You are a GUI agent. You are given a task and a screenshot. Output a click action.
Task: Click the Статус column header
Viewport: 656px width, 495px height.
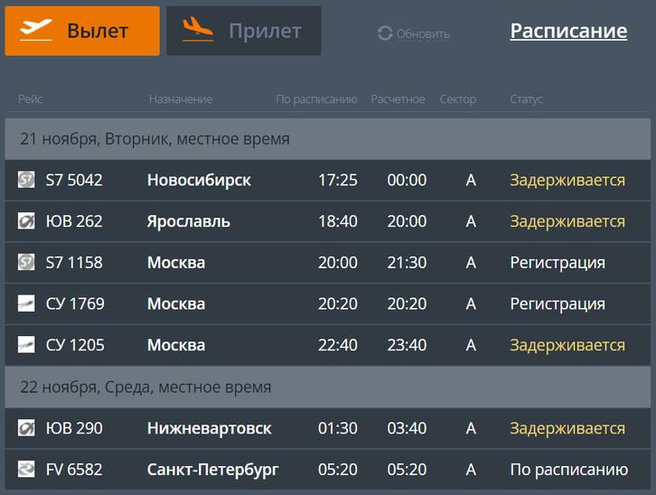[x=526, y=99]
